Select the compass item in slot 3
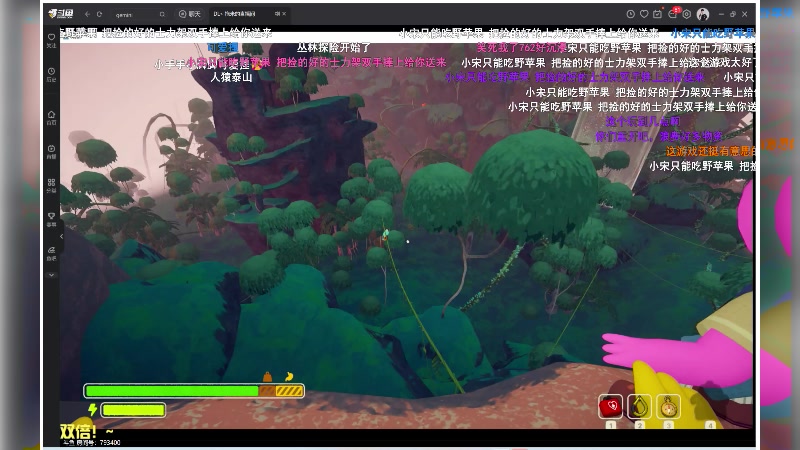 point(668,407)
